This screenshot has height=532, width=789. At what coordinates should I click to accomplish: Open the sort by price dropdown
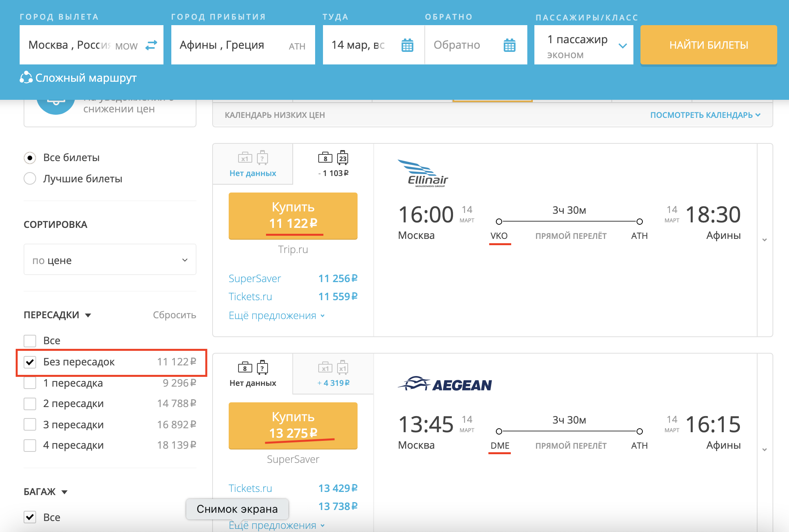click(x=110, y=260)
